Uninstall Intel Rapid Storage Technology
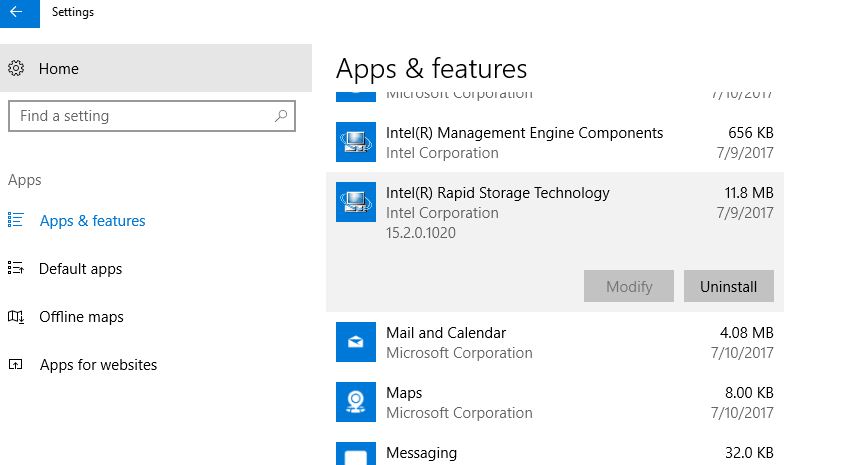The height and width of the screenshot is (465, 866). point(728,286)
